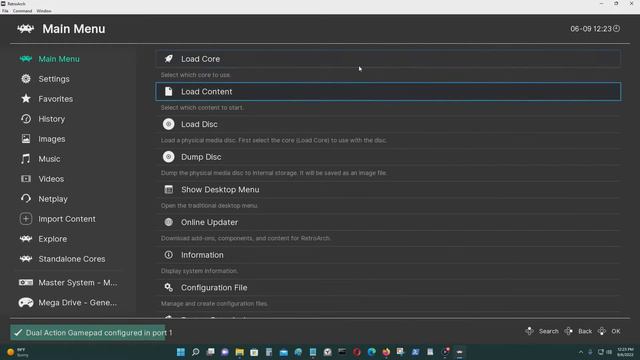
Task: Open the Images label in the sidebar
Action: click(x=52, y=139)
